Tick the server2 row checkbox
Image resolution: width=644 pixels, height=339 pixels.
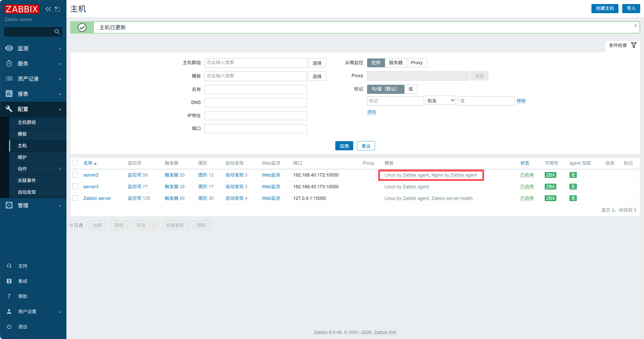pyautogui.click(x=75, y=175)
